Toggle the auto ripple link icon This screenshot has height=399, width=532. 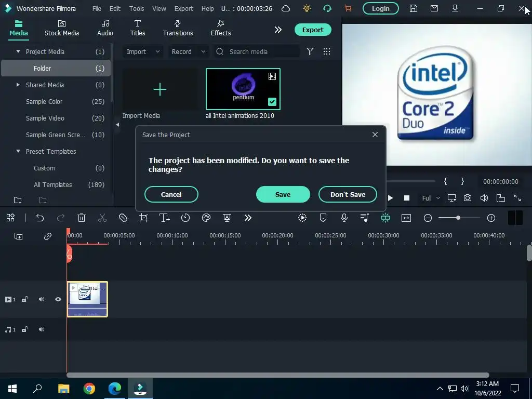click(x=48, y=236)
